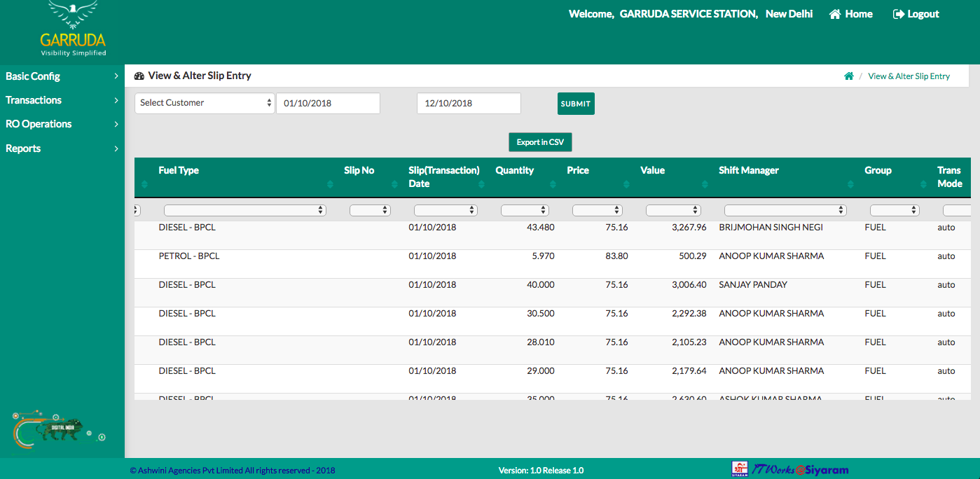
Task: Sort by Slip(Transaction) Date arrows
Action: coord(482,184)
